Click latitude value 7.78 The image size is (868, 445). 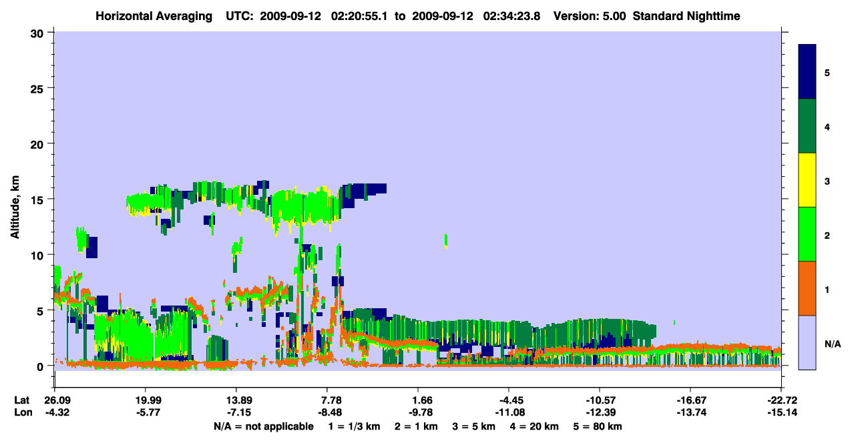tap(327, 400)
